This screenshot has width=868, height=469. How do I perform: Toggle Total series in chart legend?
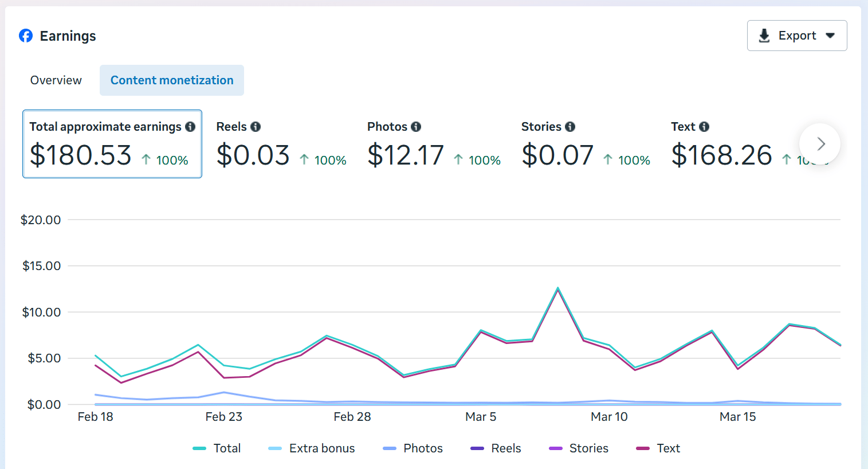(x=217, y=448)
